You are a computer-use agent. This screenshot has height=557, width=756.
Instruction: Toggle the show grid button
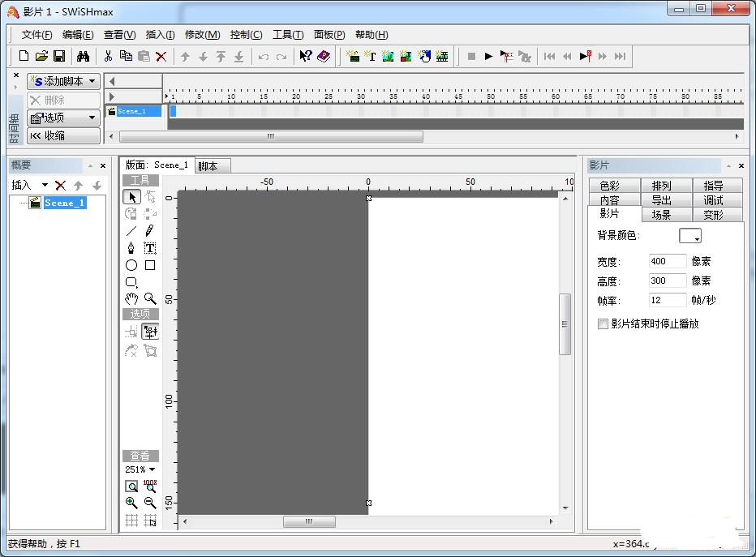[x=131, y=521]
